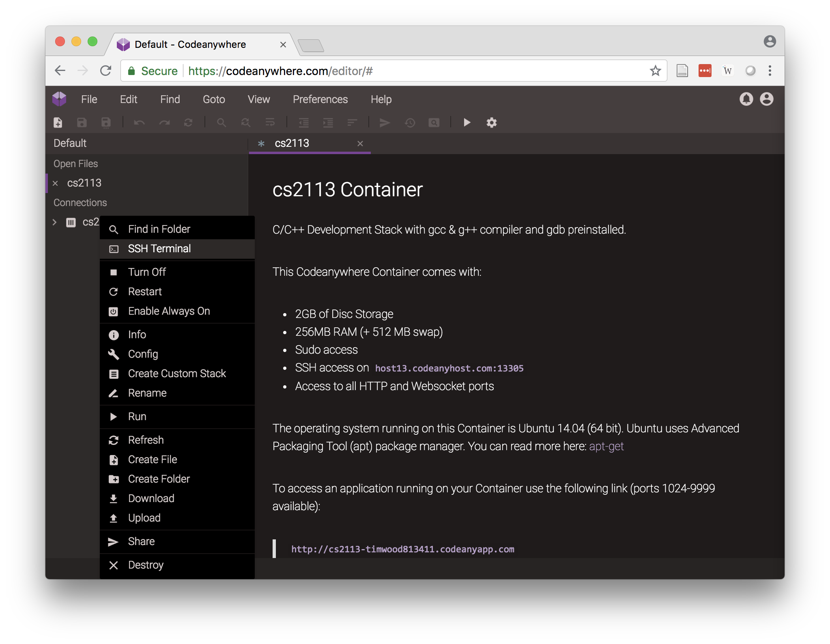The width and height of the screenshot is (830, 644).
Task: Open Config from the context menu
Action: tap(177, 354)
